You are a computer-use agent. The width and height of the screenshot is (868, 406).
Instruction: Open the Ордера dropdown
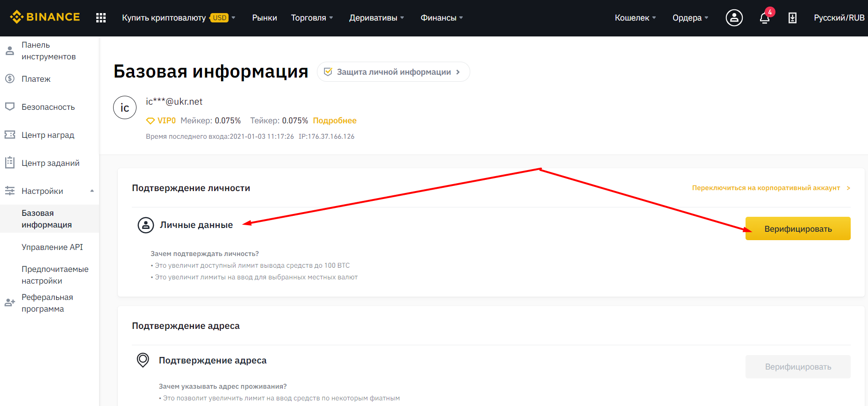coord(690,18)
